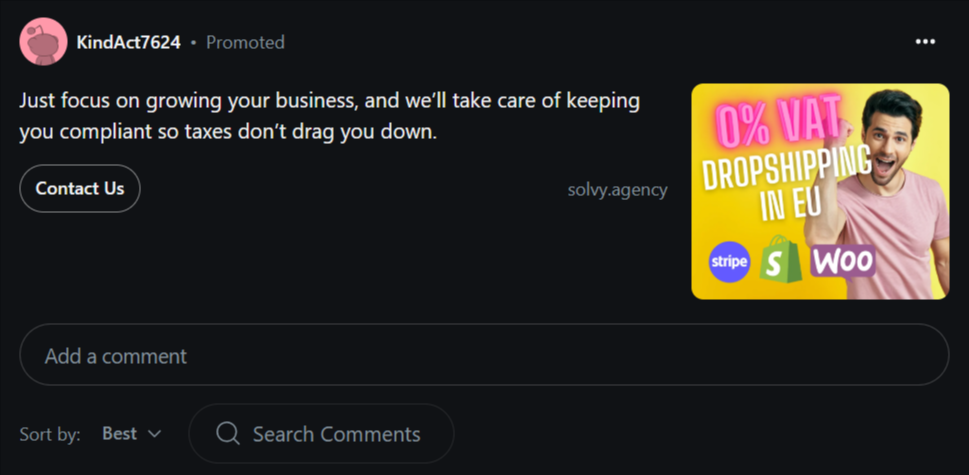969x475 pixels.
Task: Click the Woo logo in the ad
Action: (x=843, y=261)
